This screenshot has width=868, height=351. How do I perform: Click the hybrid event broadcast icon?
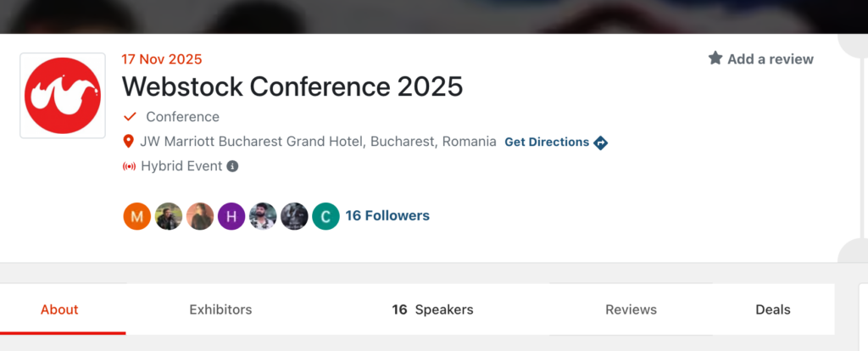click(x=130, y=166)
